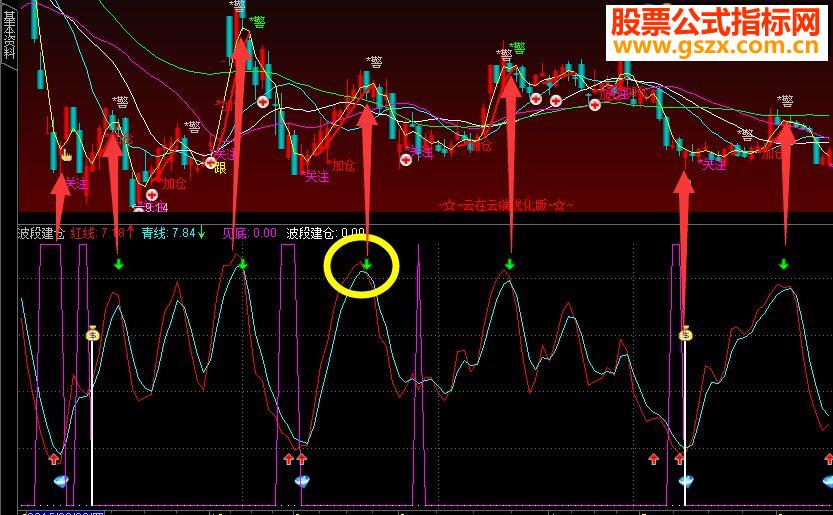Viewport: 833px width, 515px height.
Task: Click the right white vertical buy-signal line
Action: coord(685,423)
